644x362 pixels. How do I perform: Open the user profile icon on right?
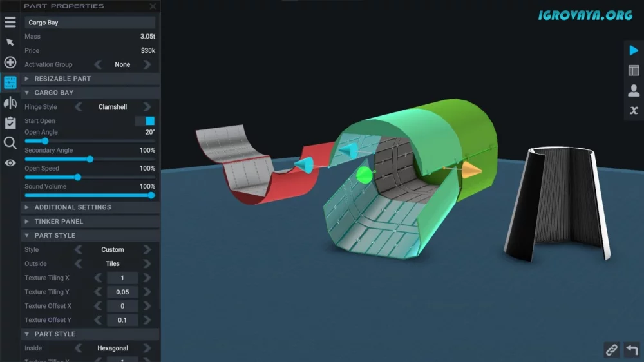(x=633, y=91)
